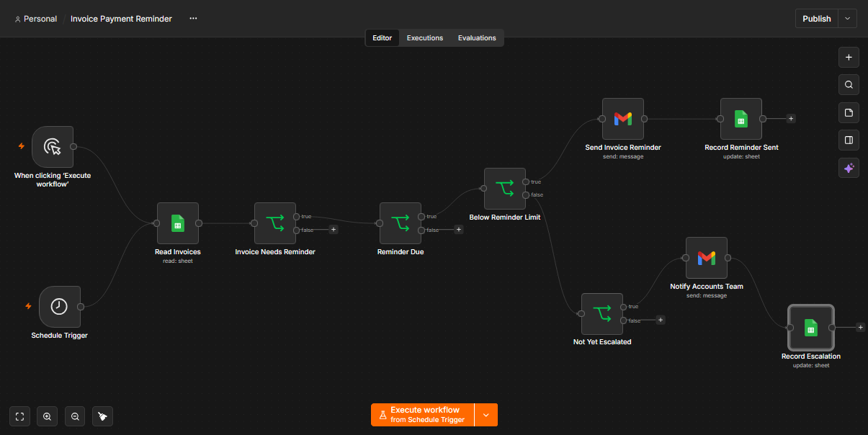Screen dimensions: 868x435
Task: Add node after Record Reminder Sent
Action: [x=791, y=119]
